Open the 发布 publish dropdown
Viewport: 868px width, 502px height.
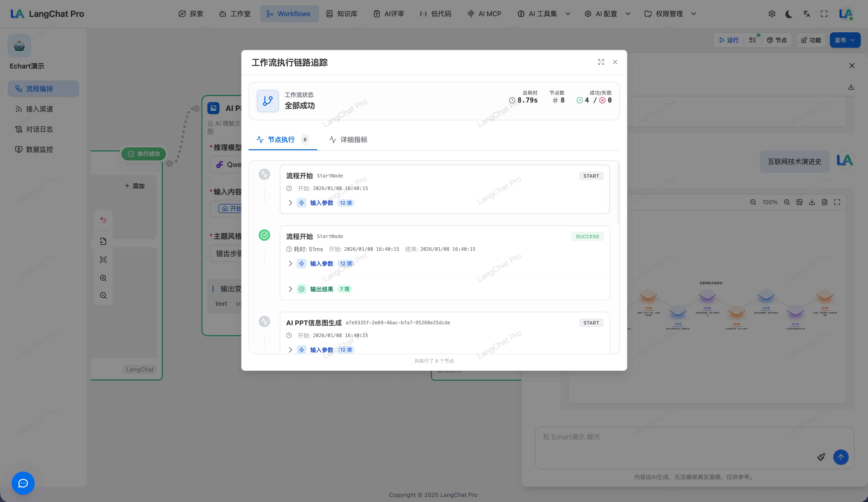click(x=845, y=40)
